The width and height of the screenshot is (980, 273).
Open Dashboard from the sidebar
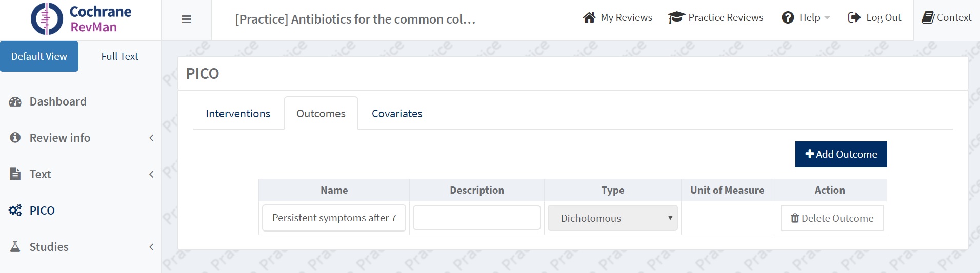(57, 101)
